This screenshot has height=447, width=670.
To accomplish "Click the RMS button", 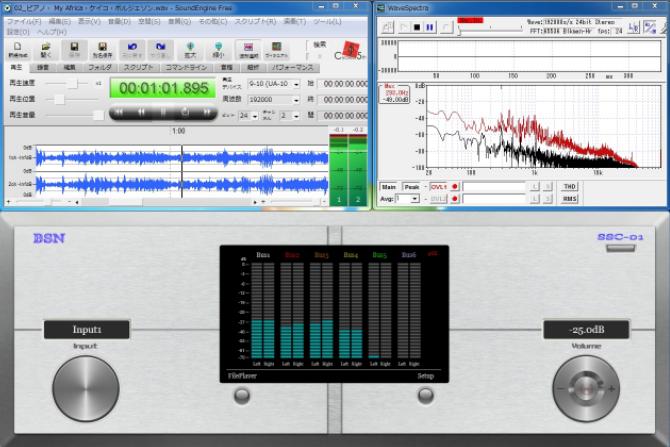I will (569, 199).
